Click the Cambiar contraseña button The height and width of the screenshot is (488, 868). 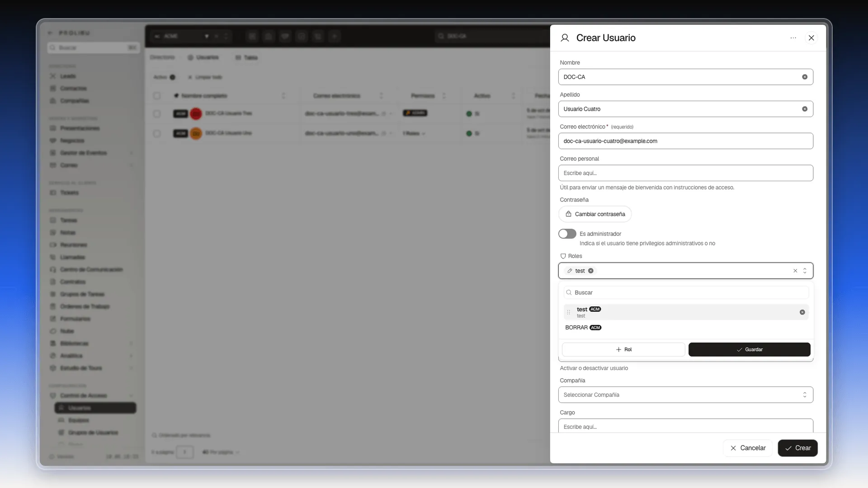pyautogui.click(x=595, y=214)
